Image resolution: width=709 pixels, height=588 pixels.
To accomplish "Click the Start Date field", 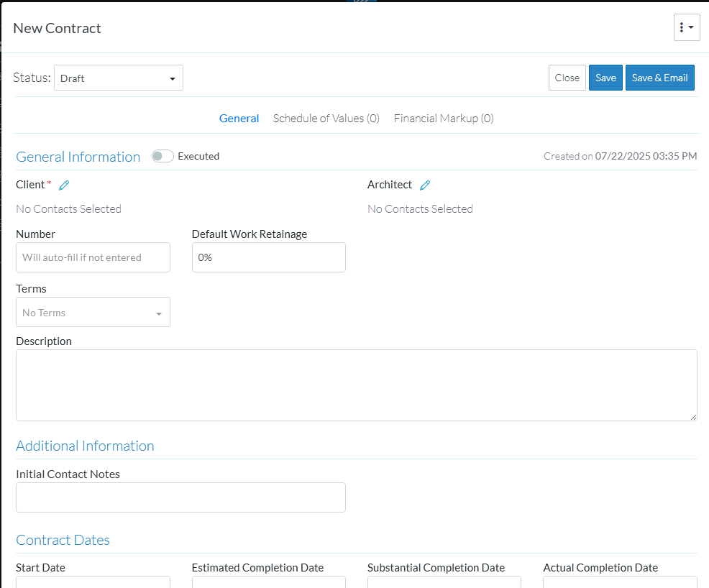I will coord(93,582).
